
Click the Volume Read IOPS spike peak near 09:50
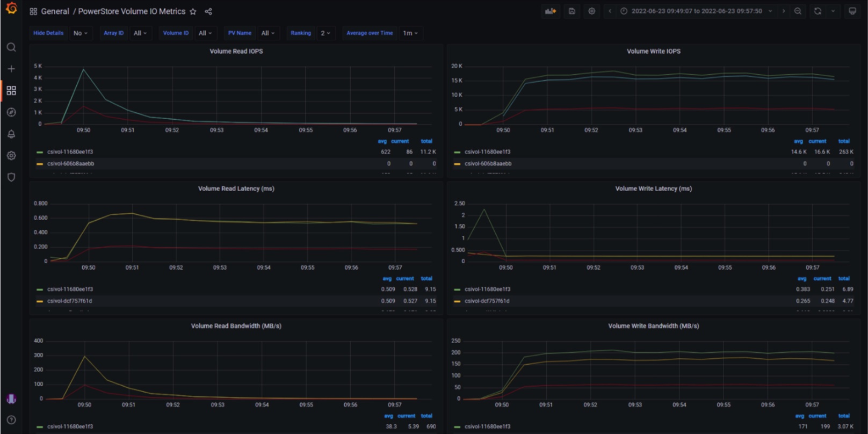(x=83, y=69)
